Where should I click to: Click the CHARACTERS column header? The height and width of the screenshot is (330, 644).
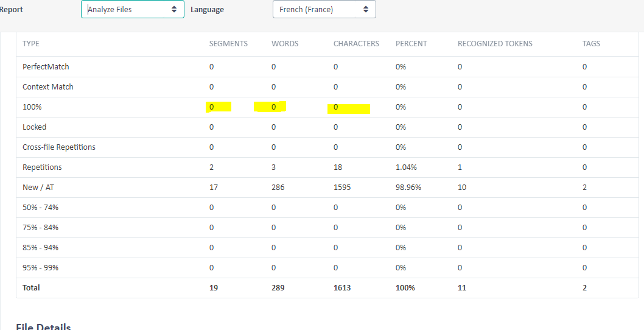pyautogui.click(x=356, y=44)
